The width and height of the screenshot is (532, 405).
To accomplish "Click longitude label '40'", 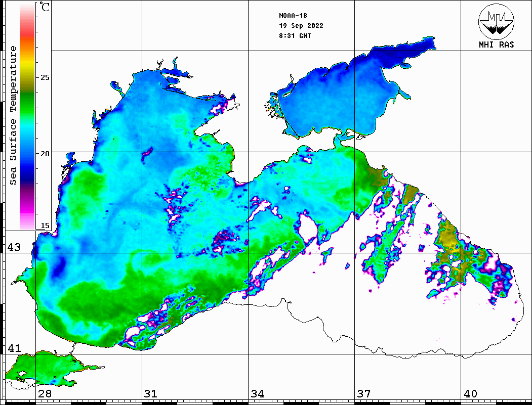I will coord(470,394).
